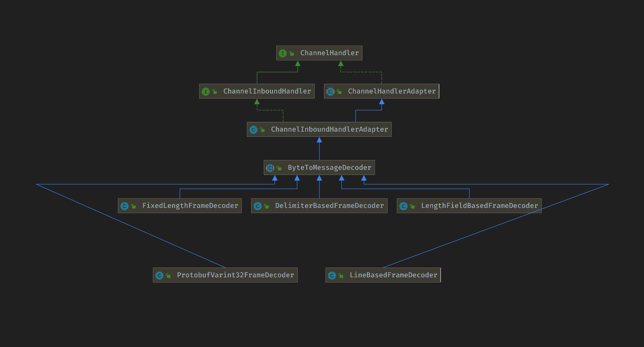Select the DelimiterBasedFrameDecoder node label
Screen dimensions: 644x347
[329, 206]
